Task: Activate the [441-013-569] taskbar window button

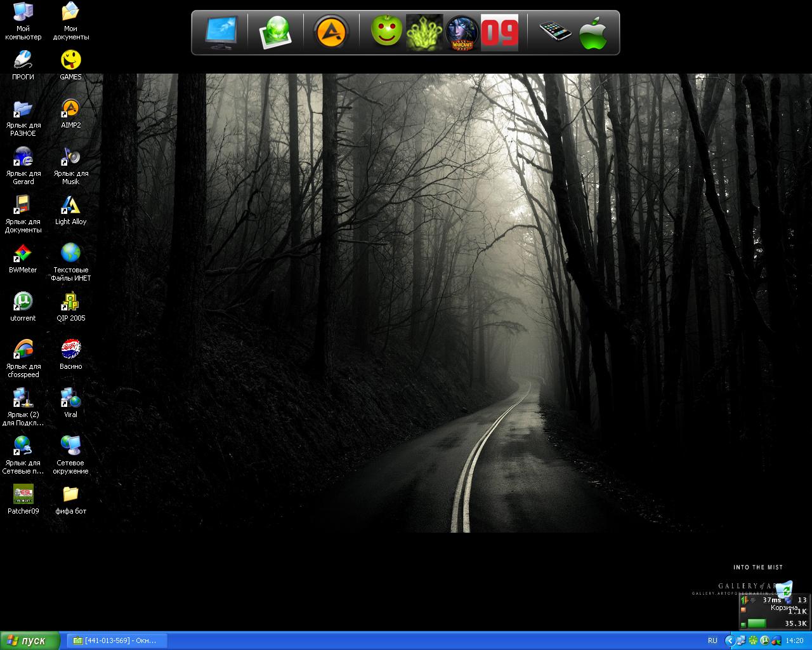Action: coord(117,640)
